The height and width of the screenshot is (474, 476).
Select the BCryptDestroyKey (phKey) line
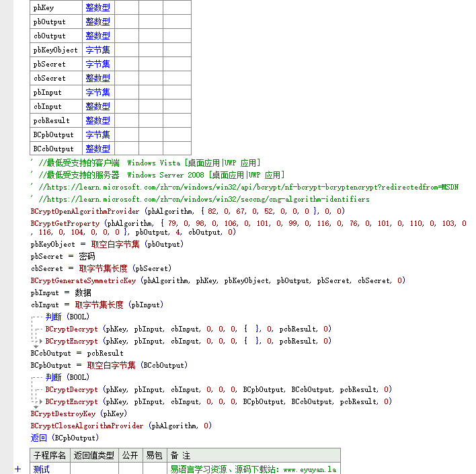(x=79, y=413)
